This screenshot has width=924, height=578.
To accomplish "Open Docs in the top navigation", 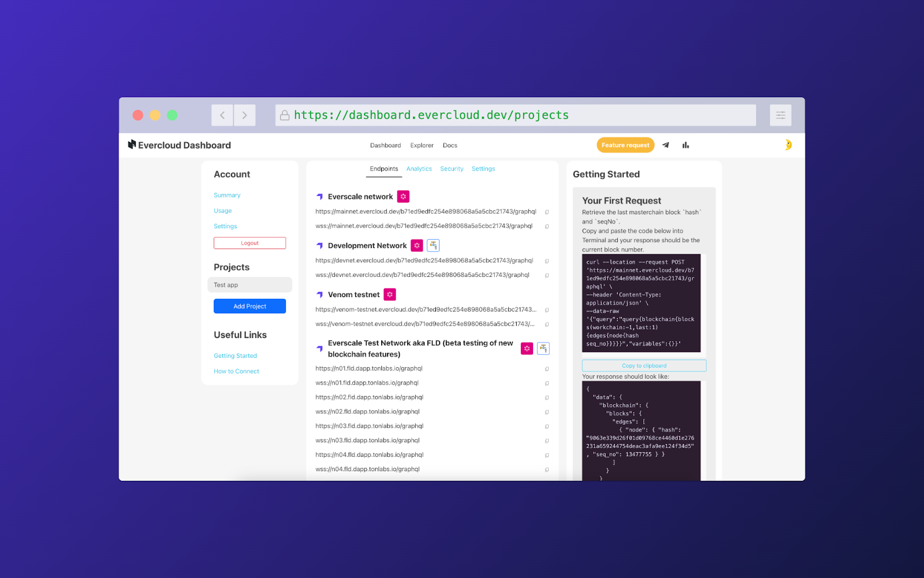I will point(450,146).
